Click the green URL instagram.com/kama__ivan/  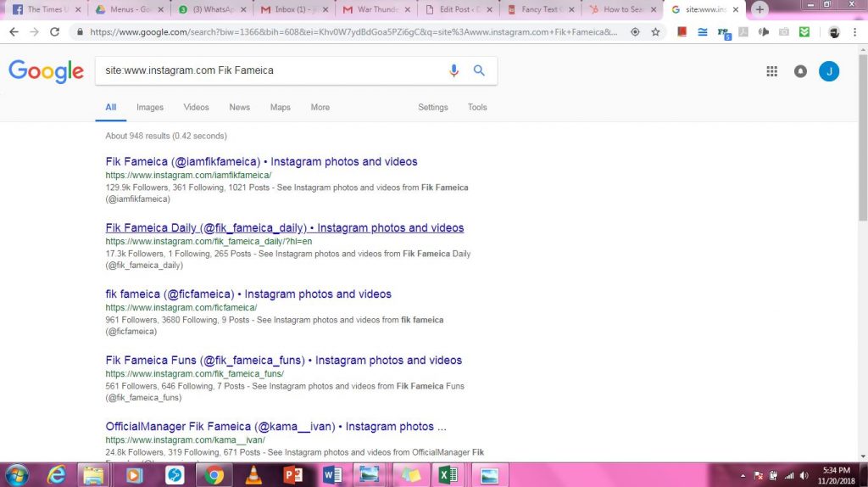(x=185, y=439)
